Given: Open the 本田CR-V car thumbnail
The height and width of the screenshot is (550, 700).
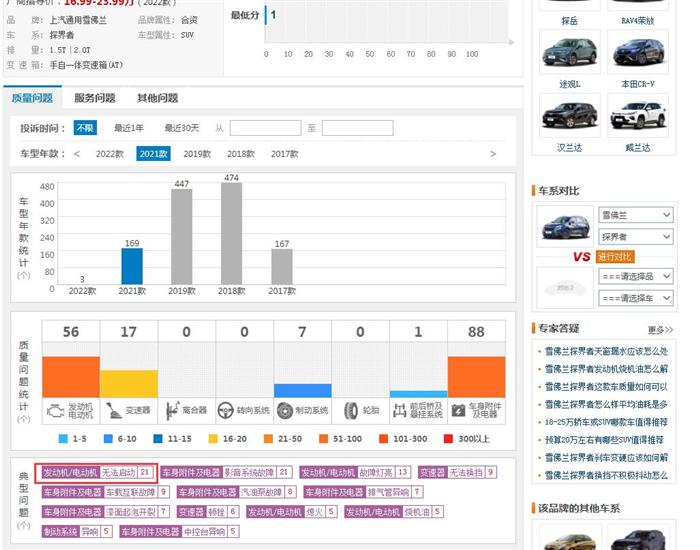Looking at the screenshot, I should click(x=638, y=52).
